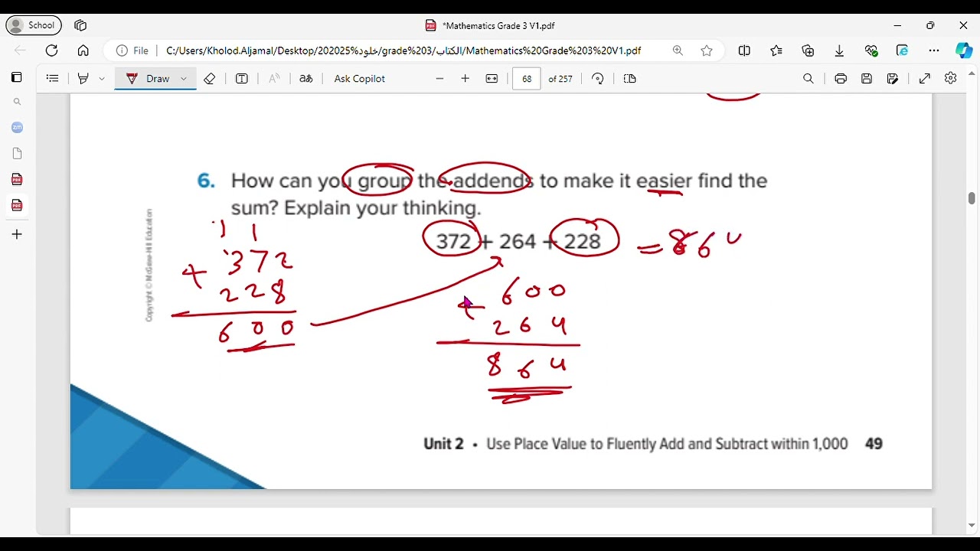Viewport: 980px width, 551px height.
Task: Add a new tab with plus icon
Action: tap(17, 234)
